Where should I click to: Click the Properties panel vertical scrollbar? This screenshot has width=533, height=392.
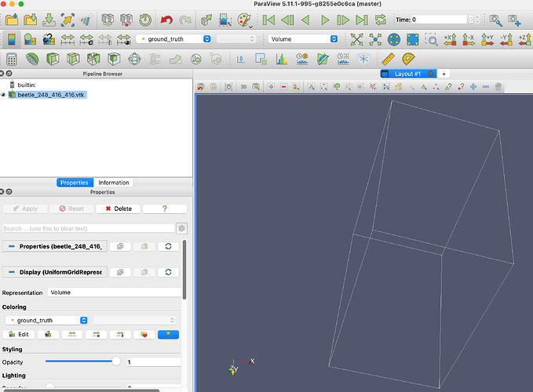(184, 270)
